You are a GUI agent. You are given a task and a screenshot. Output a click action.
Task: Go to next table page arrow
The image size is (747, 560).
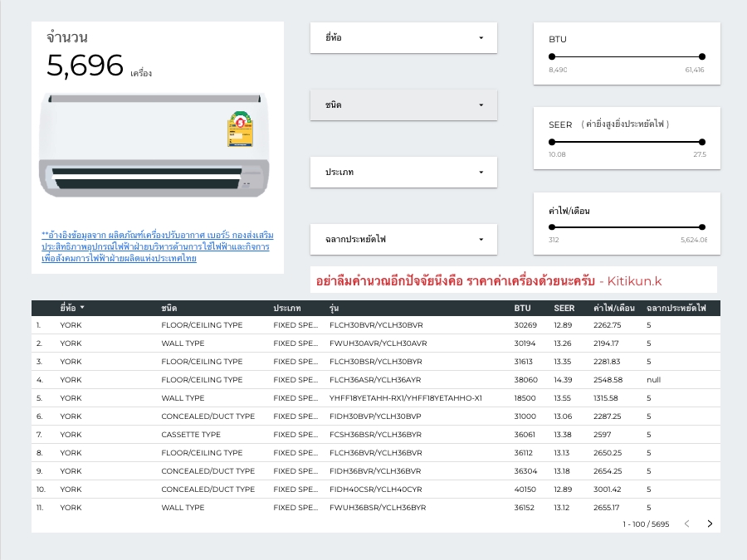point(710,523)
